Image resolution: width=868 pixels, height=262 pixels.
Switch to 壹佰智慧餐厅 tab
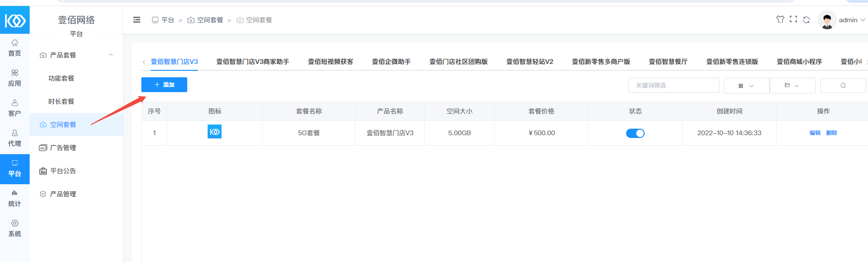pyautogui.click(x=668, y=62)
